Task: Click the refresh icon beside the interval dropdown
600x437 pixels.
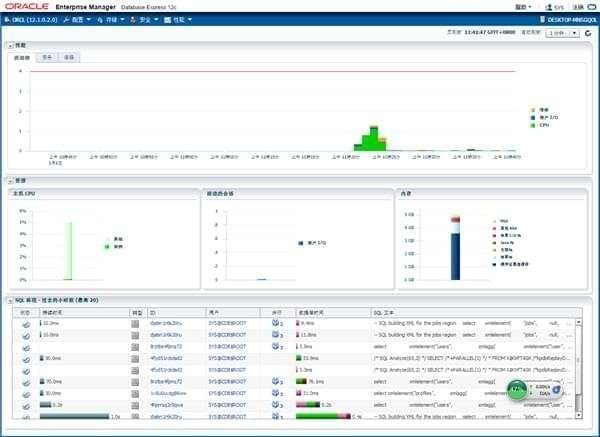Action: tap(588, 33)
